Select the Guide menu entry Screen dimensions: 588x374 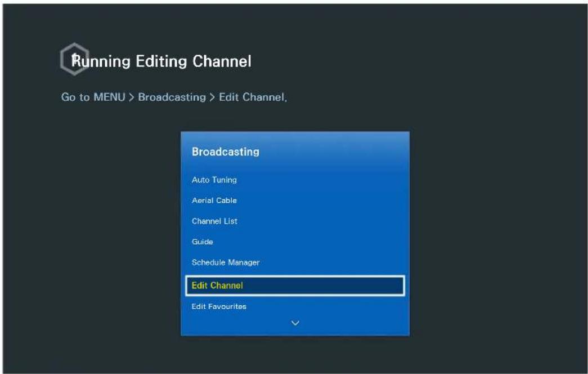(x=203, y=242)
